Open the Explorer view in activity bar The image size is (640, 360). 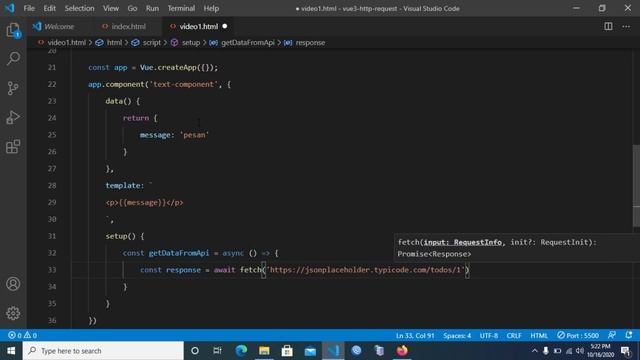tap(13, 30)
